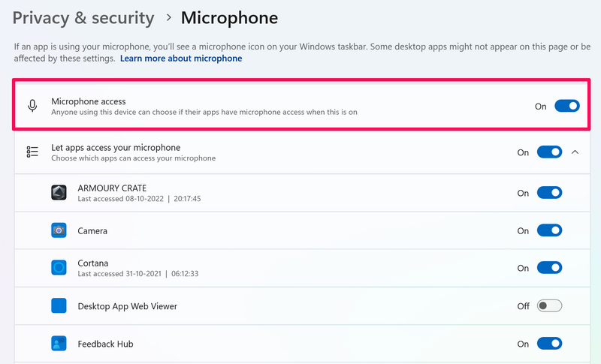Click the Feedback Hub app icon
Image resolution: width=601 pixels, height=364 pixels.
pyautogui.click(x=59, y=344)
